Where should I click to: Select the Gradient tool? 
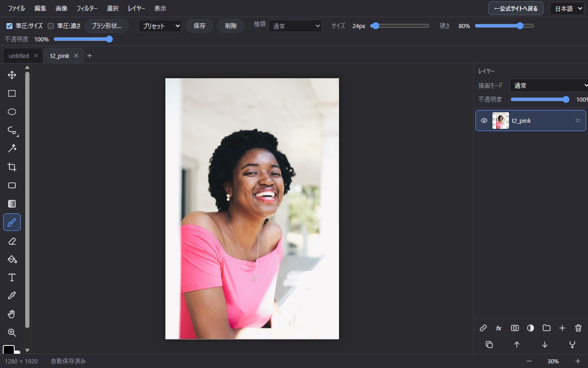12,204
